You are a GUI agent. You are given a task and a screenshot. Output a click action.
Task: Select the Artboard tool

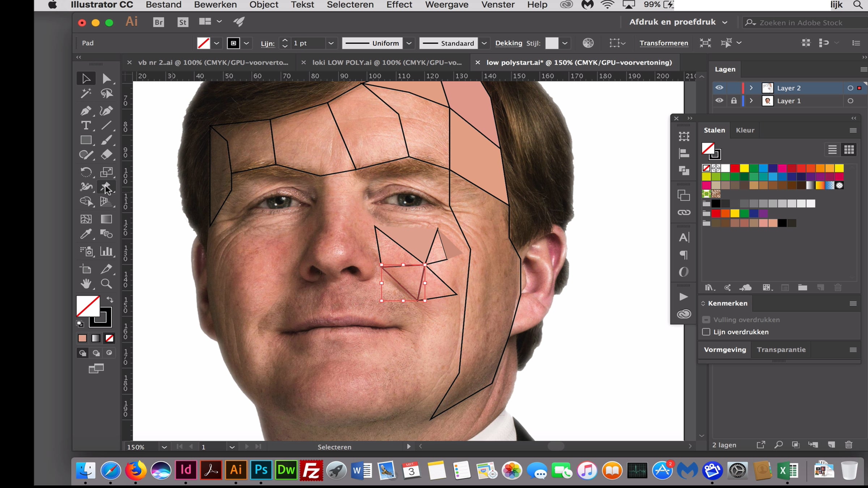[86, 269]
